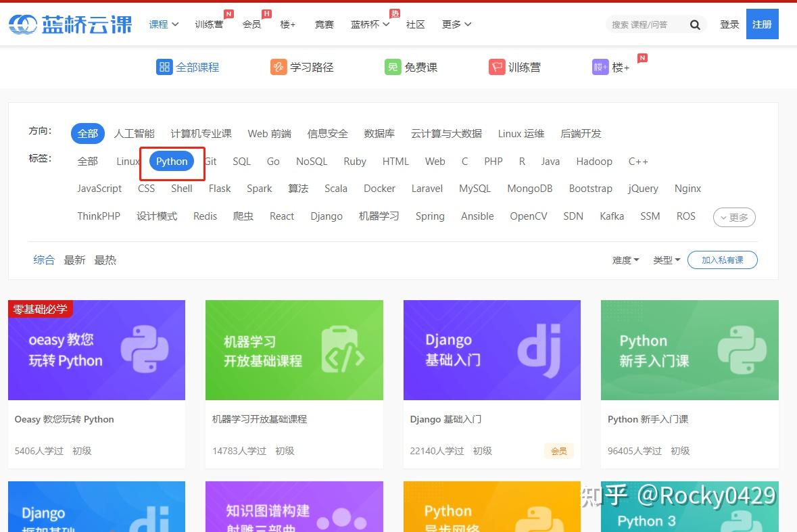Select the 后端开发 direction filter
The height and width of the screenshot is (532, 797).
[581, 134]
